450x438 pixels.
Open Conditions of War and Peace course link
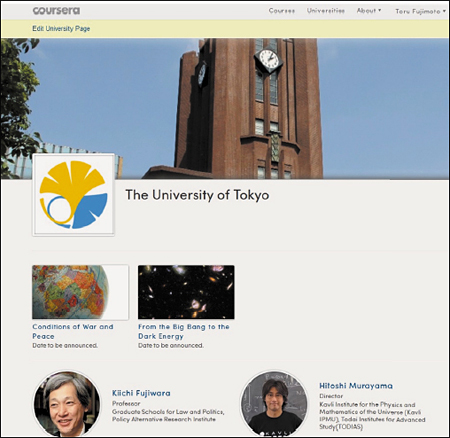pos(73,331)
